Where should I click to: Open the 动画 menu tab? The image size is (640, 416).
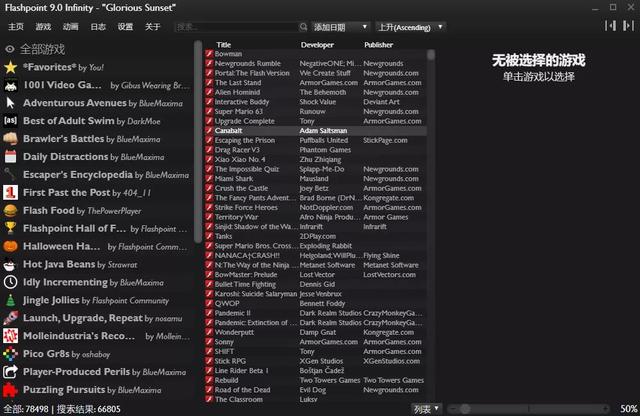tap(71, 27)
